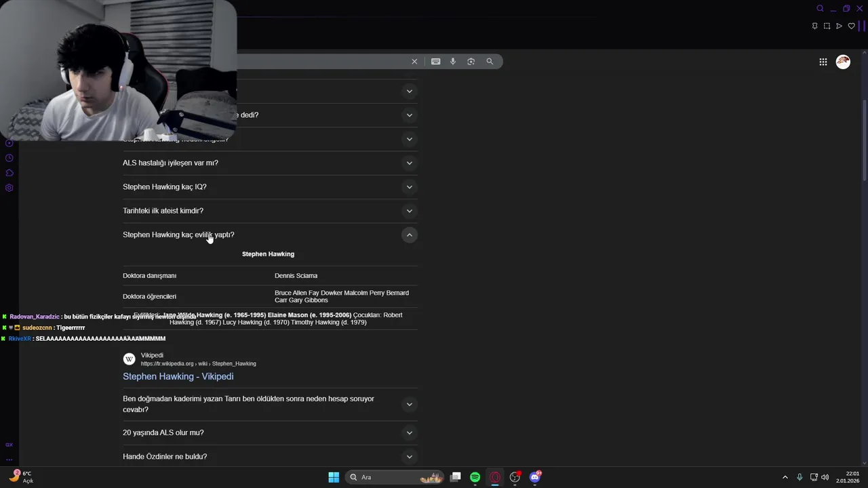This screenshot has height=488, width=868.
Task: Open the network tray icon
Action: click(x=814, y=477)
